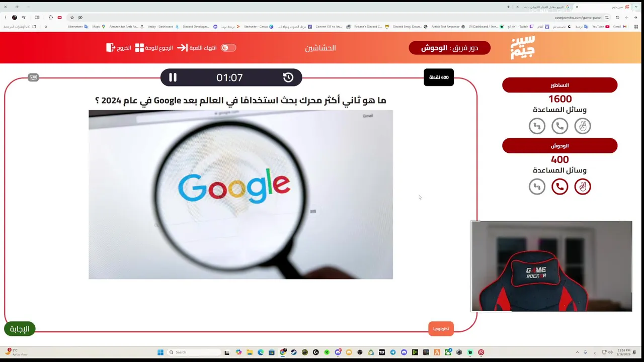Viewport: 644px width, 362px height.
Task: Click the الخروج exit button
Action: pos(119,48)
